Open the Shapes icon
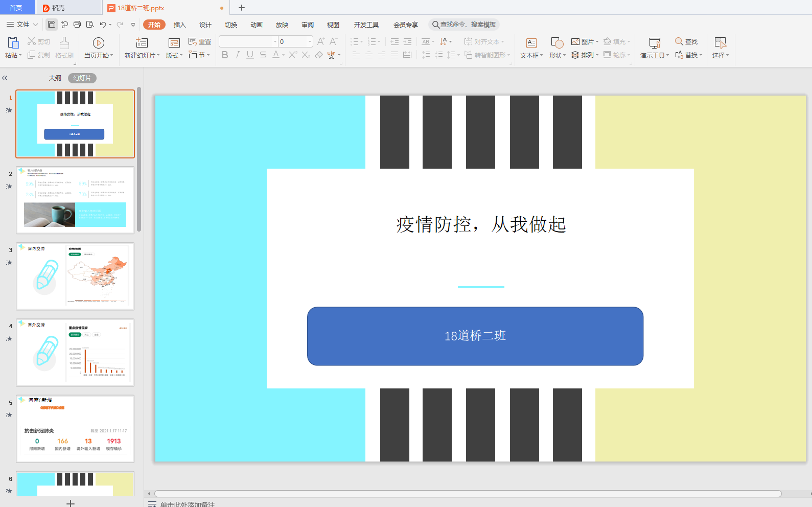 tap(556, 43)
